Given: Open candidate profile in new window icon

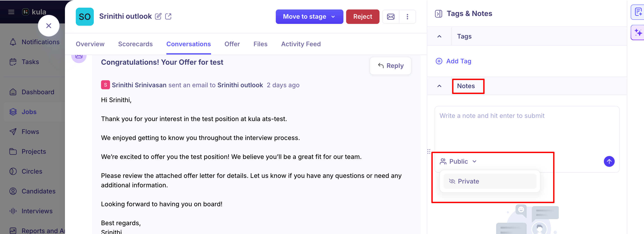Looking at the screenshot, I should 168,16.
